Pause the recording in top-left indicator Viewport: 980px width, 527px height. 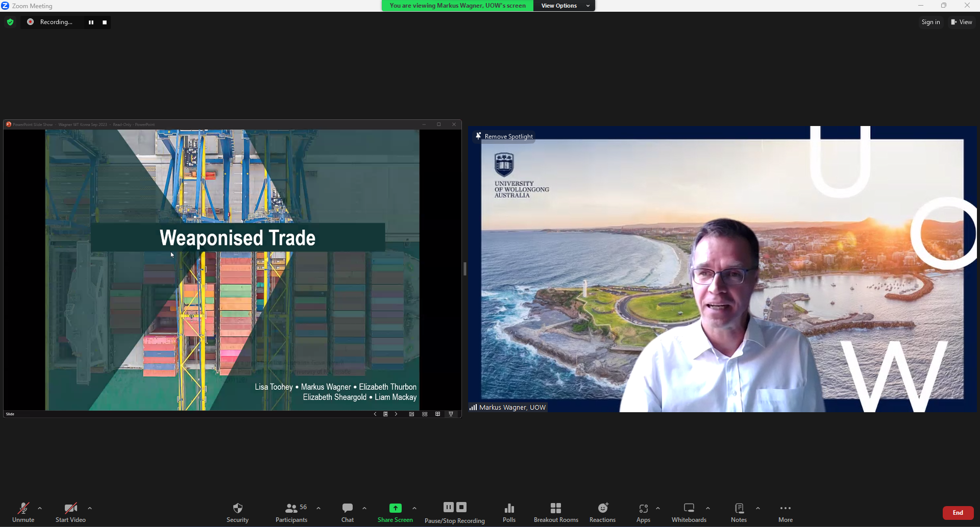(91, 22)
